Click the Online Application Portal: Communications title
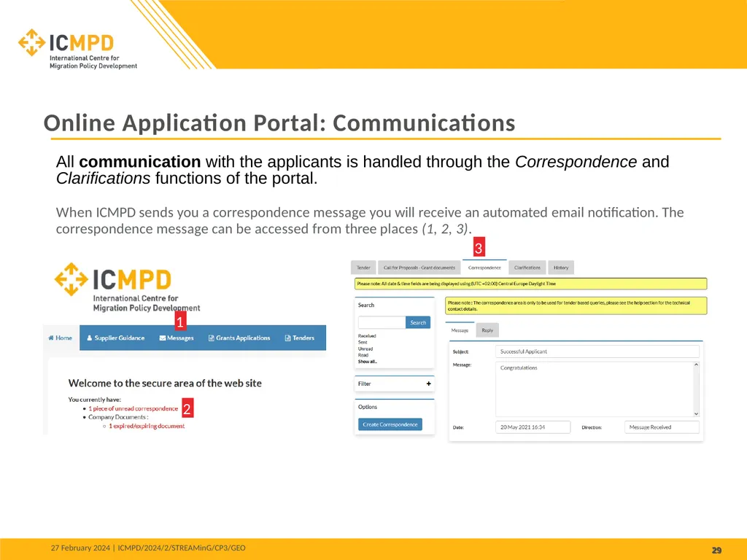 (279, 122)
